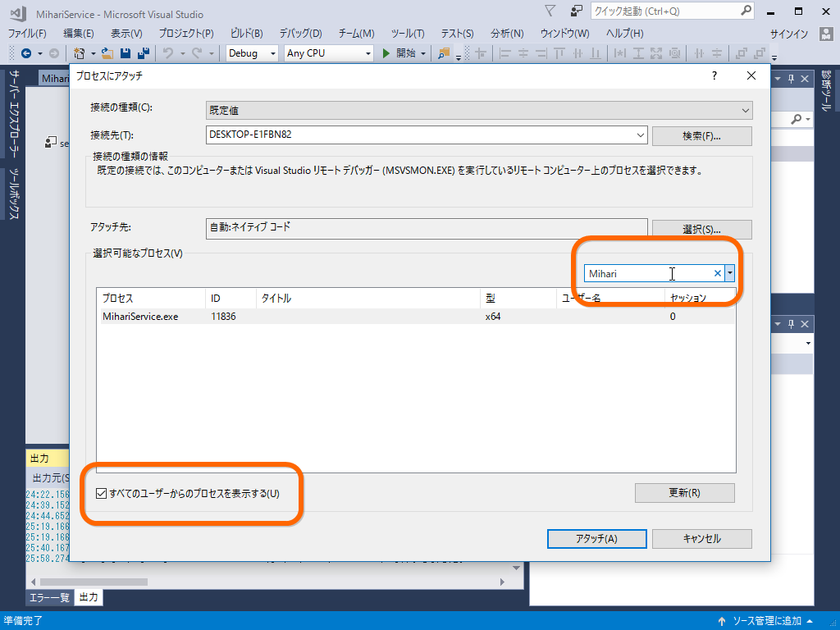Open the ファイル(F) menu
This screenshot has width=840, height=630.
27,33
